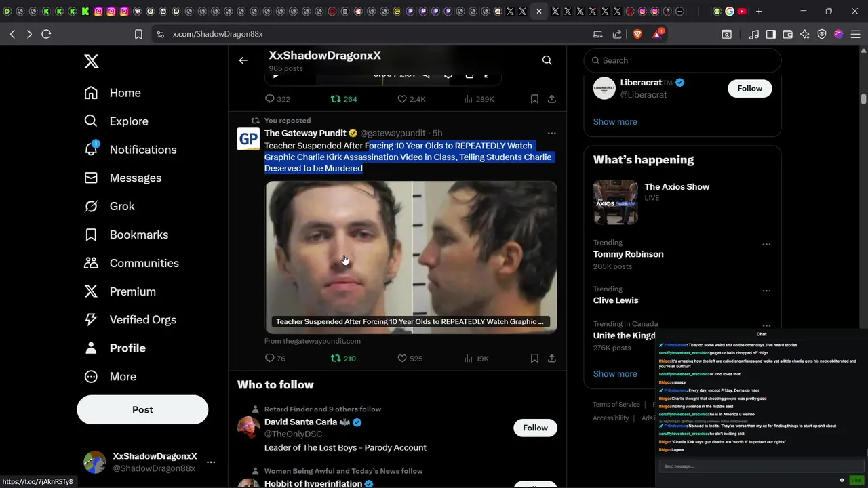Screen dimensions: 868x488
Task: Click the back arrow on the profile header
Action: pyautogui.click(x=243, y=60)
